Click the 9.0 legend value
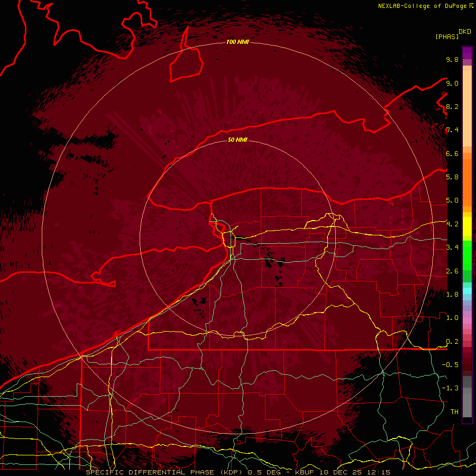 (x=452, y=83)
